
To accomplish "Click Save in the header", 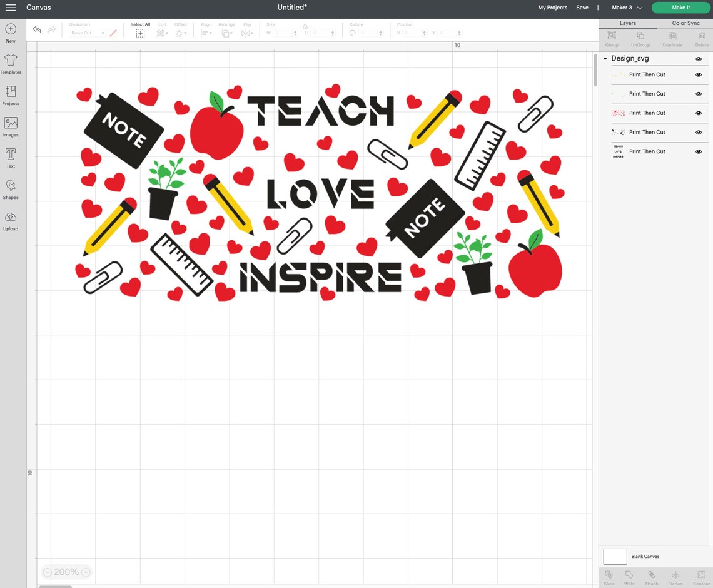I will pos(582,8).
